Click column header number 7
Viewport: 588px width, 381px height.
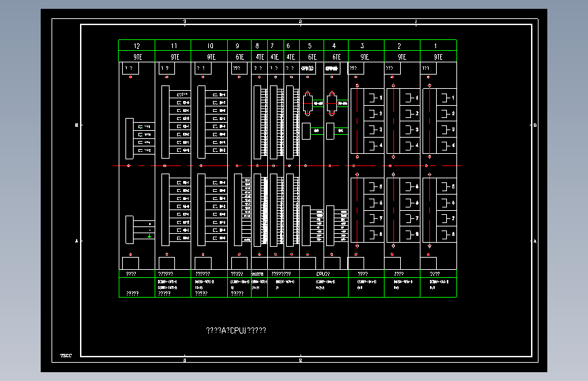(272, 45)
